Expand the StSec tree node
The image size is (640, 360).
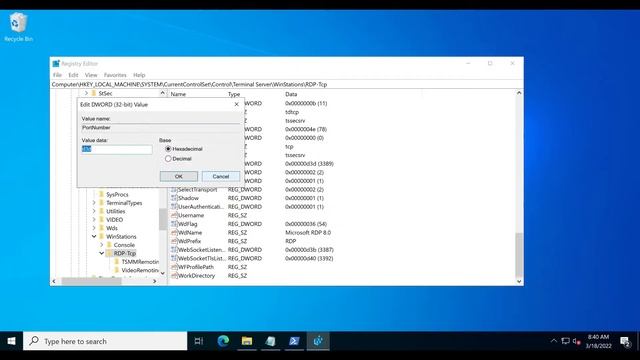pos(86,93)
